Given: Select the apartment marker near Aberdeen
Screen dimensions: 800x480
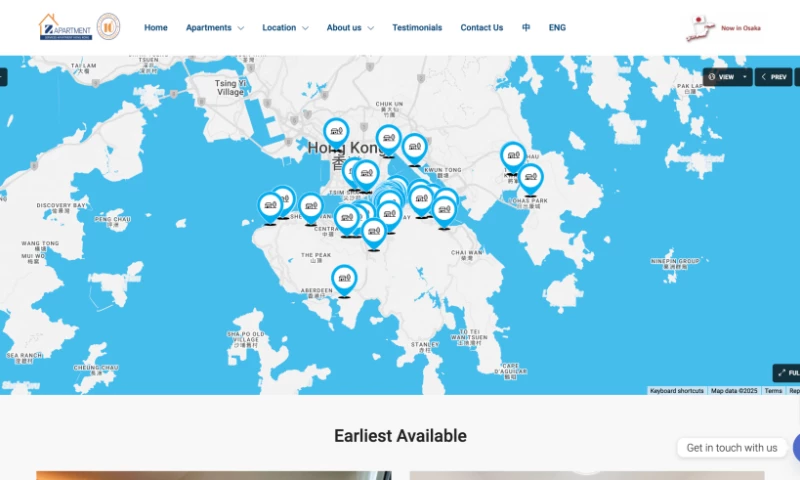Looking at the screenshot, I should (344, 281).
